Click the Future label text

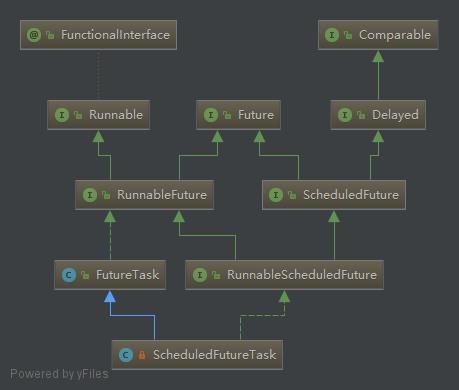(256, 115)
